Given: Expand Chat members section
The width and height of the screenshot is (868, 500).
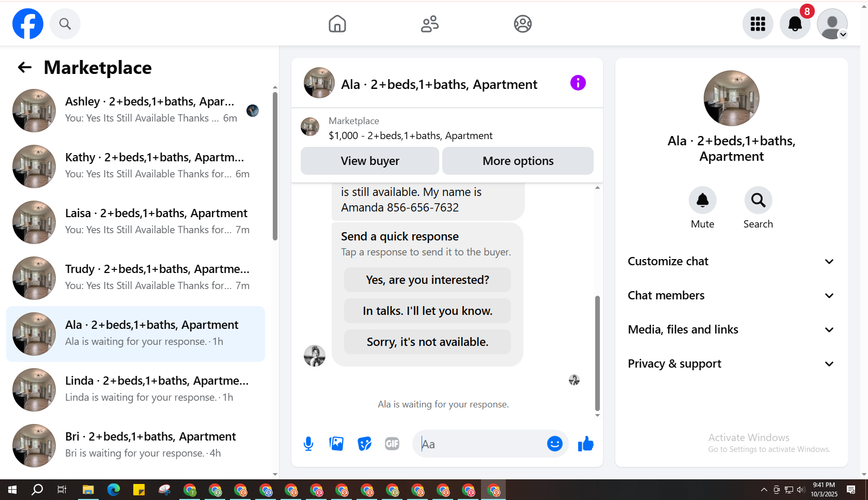Looking at the screenshot, I should (731, 296).
